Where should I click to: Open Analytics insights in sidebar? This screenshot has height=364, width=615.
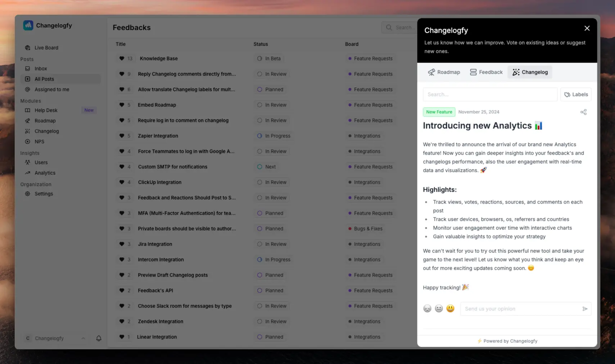tap(45, 173)
